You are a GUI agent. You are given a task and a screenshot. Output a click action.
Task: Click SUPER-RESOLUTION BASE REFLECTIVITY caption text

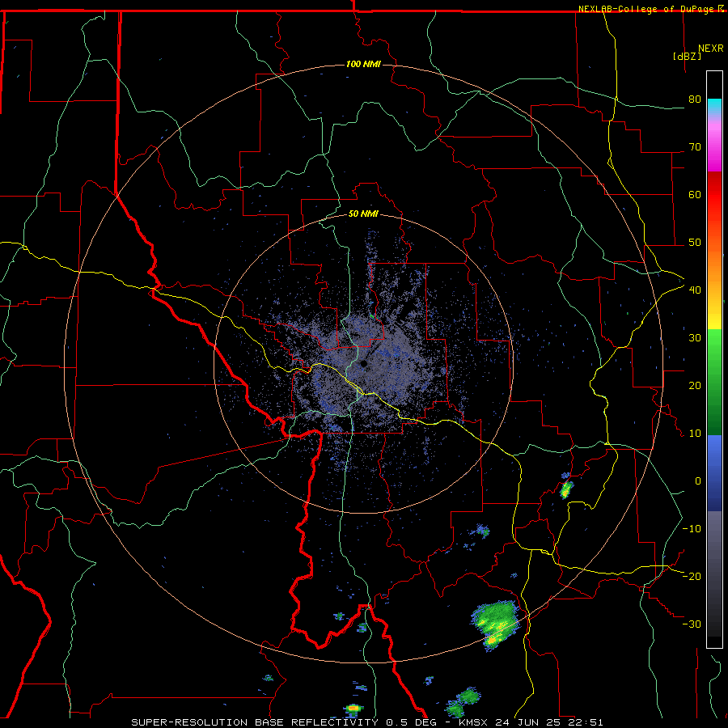coord(255,722)
